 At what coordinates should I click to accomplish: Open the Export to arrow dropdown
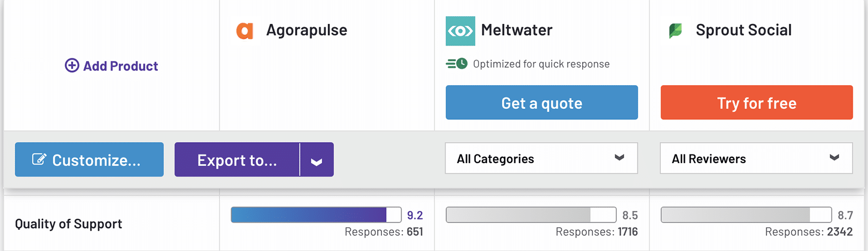(316, 160)
